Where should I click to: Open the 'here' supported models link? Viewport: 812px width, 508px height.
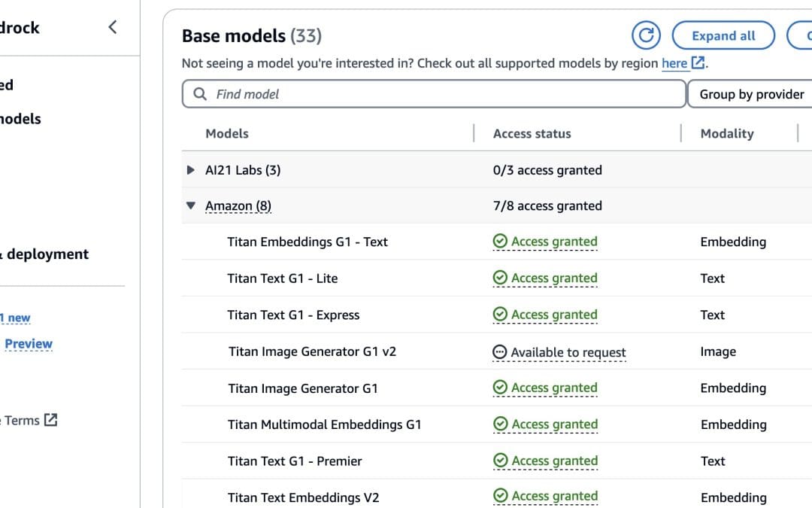click(674, 64)
